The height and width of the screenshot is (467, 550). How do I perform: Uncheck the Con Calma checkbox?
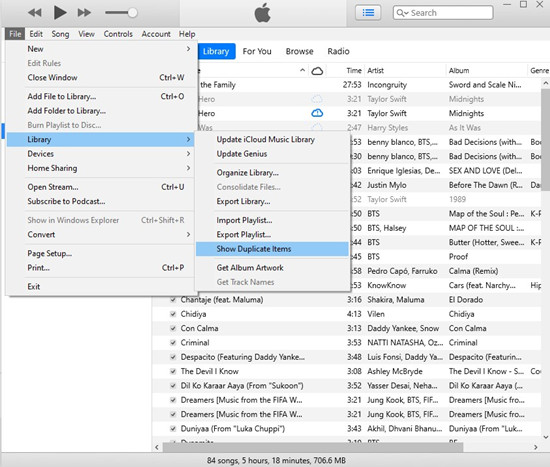click(x=173, y=328)
